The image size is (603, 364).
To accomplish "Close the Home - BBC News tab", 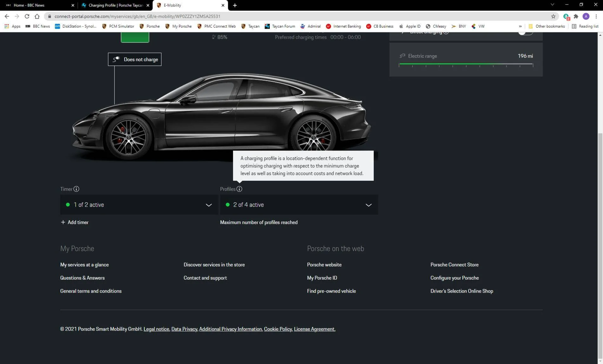I will pos(72,5).
